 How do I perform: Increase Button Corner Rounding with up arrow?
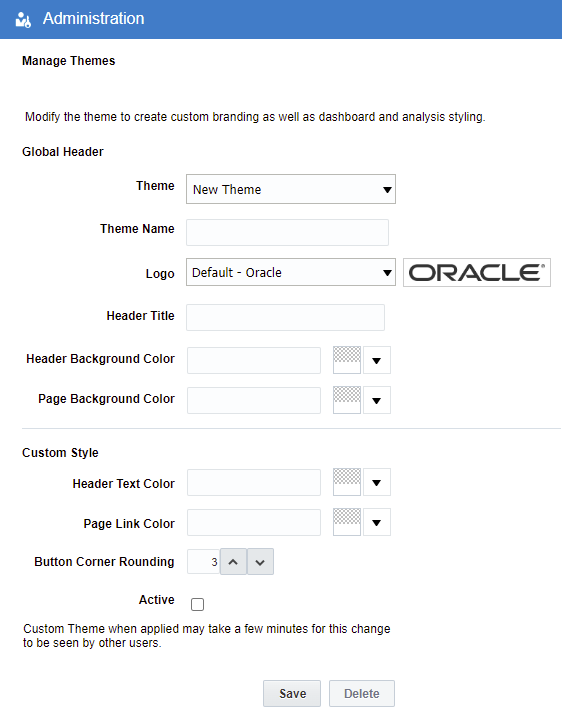point(233,561)
